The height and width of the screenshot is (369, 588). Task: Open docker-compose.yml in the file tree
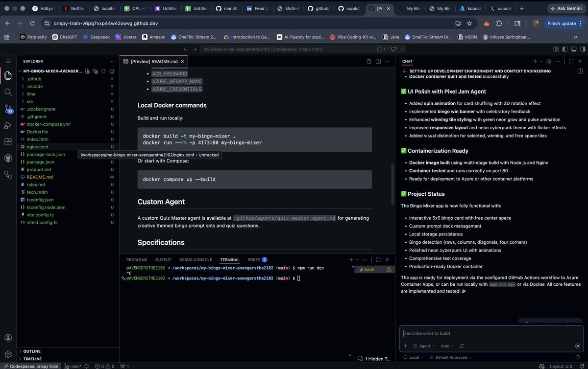click(67, 124)
